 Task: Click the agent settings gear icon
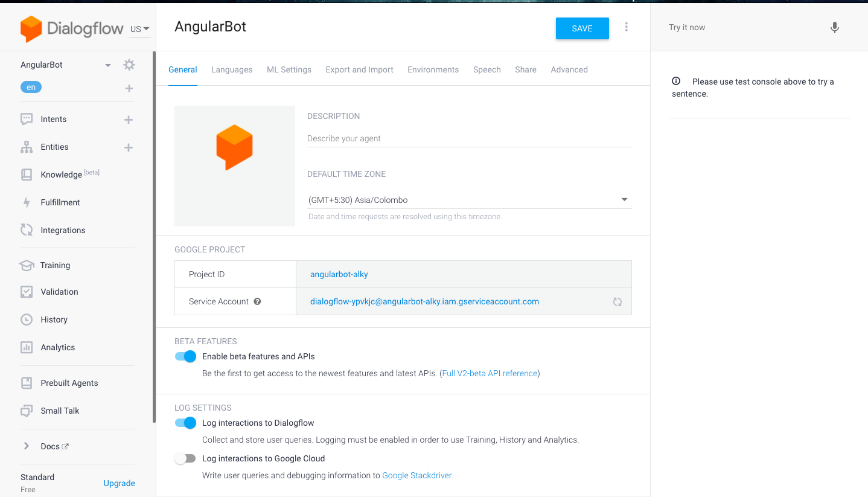(x=129, y=65)
